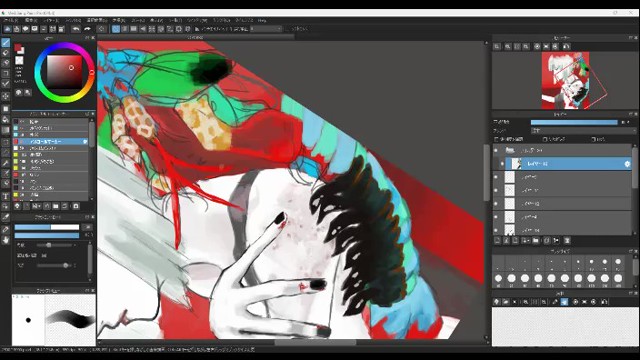Open the dropdown in the top toolbar
Image resolution: width=640 pixels, height=360 pixels.
click(x=266, y=29)
